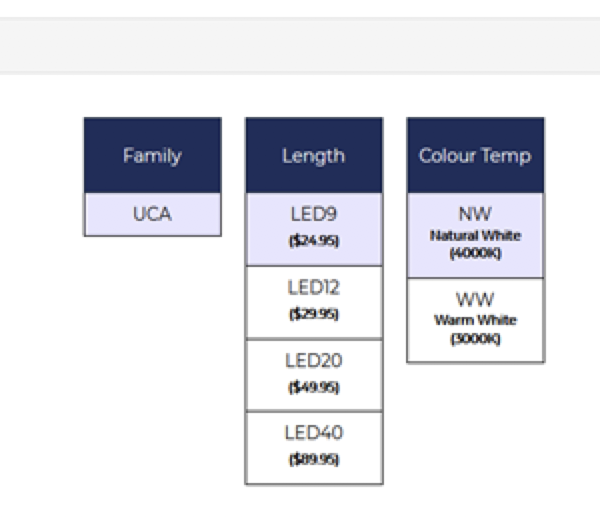600x520 pixels.
Task: Click the Family column header
Action: pos(152,156)
